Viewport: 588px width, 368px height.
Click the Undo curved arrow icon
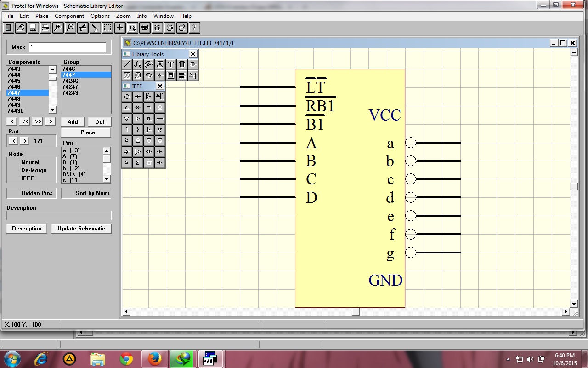click(x=170, y=28)
